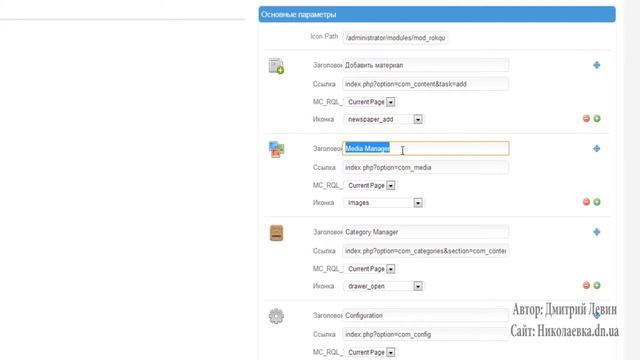Click the Category Manager title field

coord(426,232)
